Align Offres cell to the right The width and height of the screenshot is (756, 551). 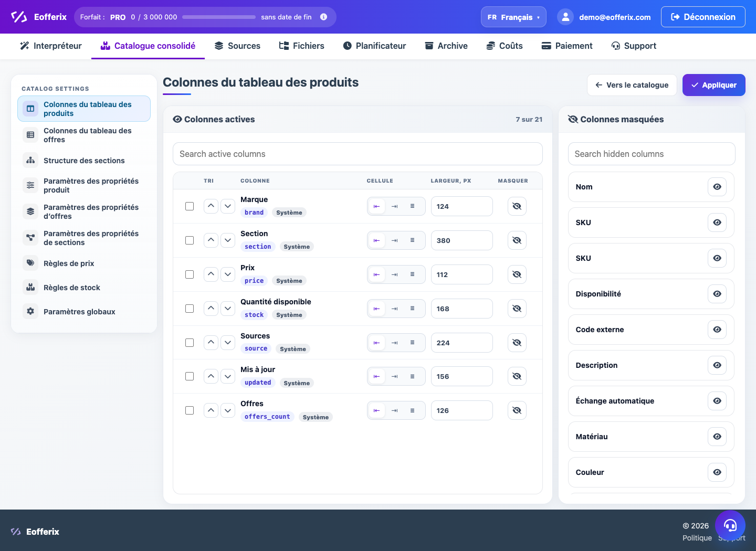(395, 410)
